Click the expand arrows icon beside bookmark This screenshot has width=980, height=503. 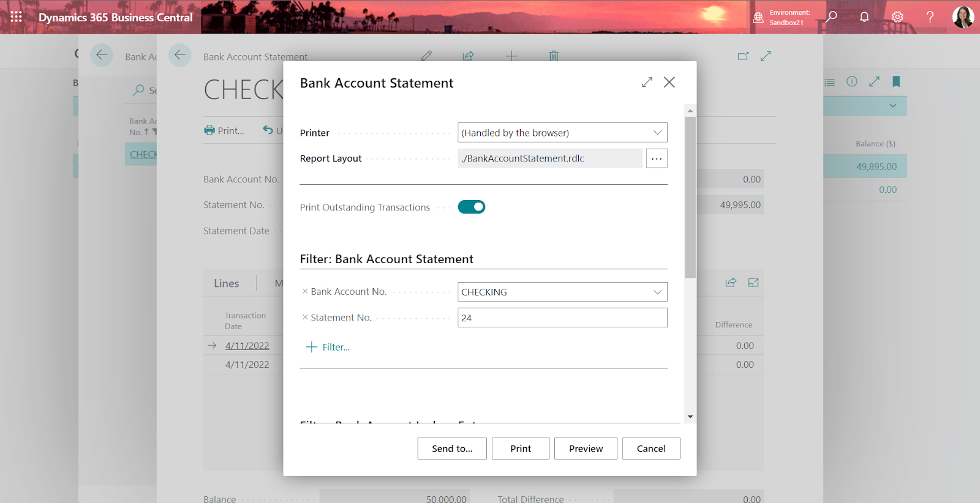(x=874, y=81)
